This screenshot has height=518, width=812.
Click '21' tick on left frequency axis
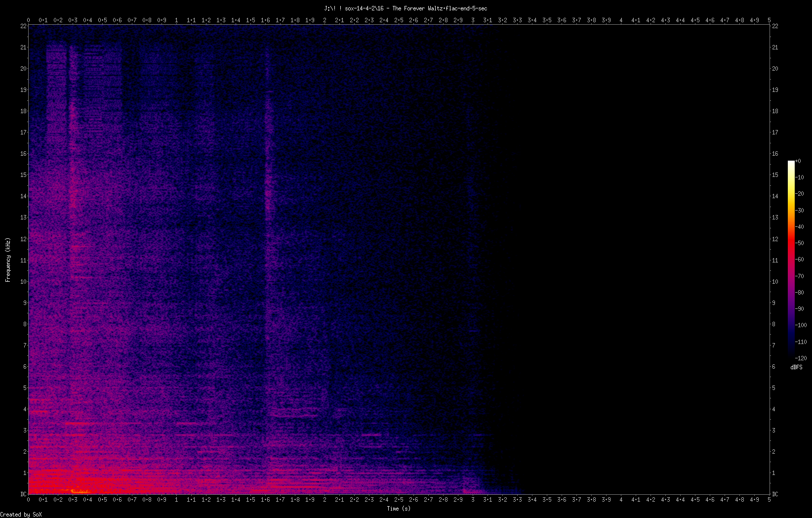pos(23,47)
